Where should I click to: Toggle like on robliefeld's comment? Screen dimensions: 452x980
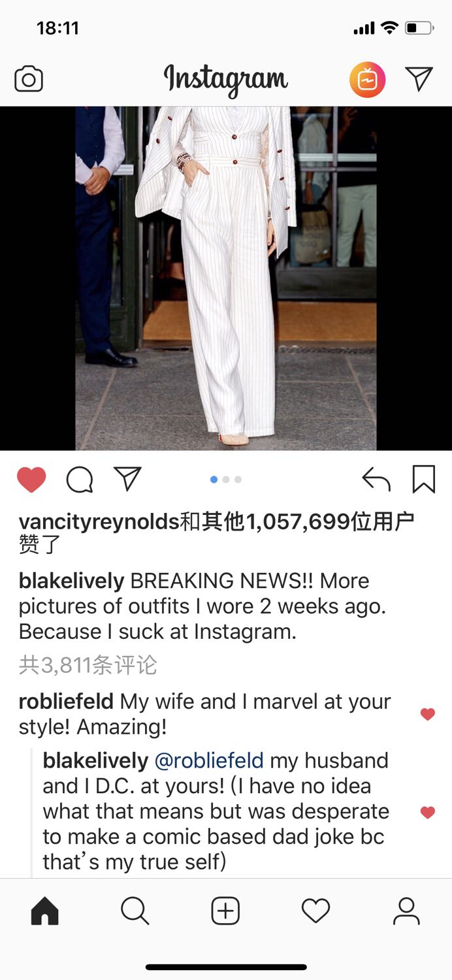[428, 714]
